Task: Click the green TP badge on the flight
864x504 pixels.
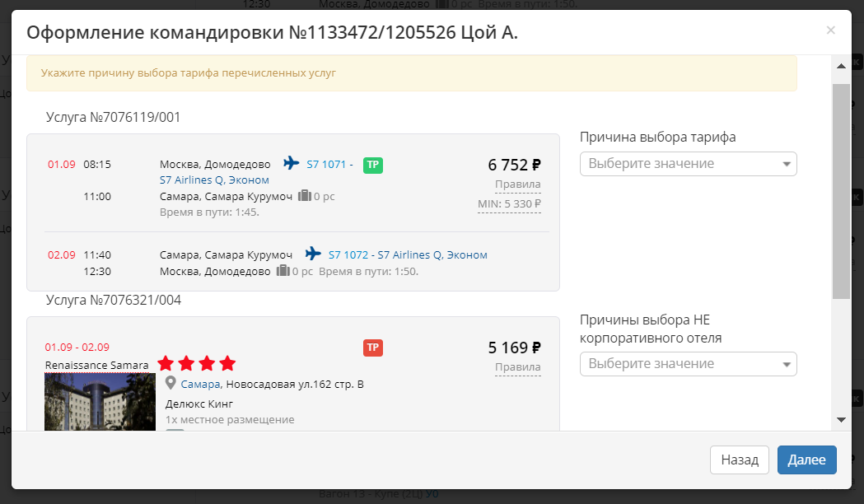Action: coord(373,165)
